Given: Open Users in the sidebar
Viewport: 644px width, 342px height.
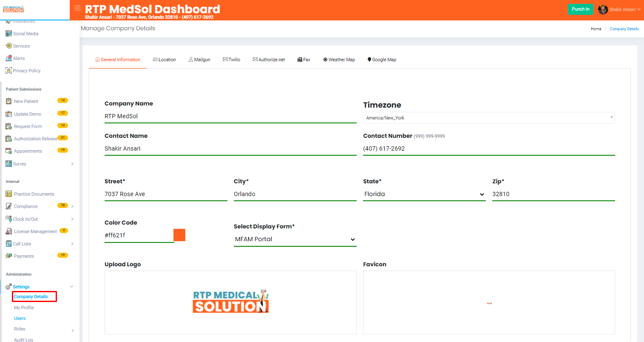Looking at the screenshot, I should (x=20, y=318).
